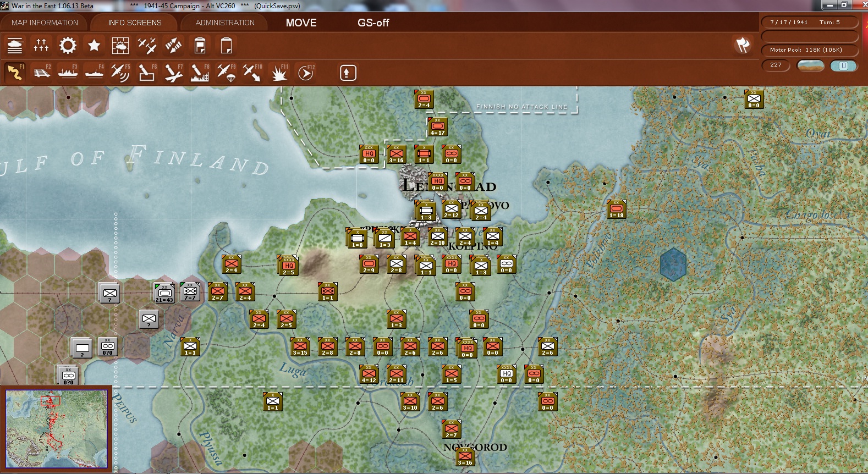Select the unit counter labeled 2=12
868x474 pixels.
tap(452, 210)
